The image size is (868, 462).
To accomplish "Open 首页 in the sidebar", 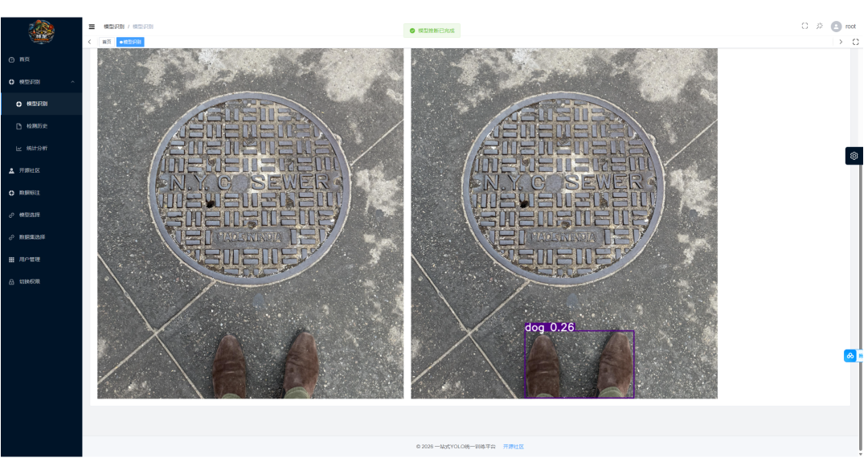I will click(x=42, y=59).
